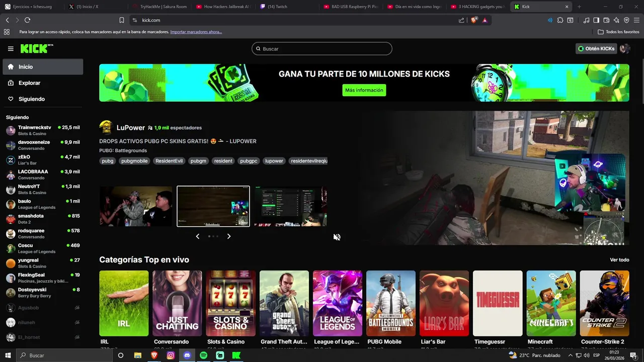This screenshot has width=644, height=362.
Task: Unmute the featured stream volume
Action: [x=337, y=237]
